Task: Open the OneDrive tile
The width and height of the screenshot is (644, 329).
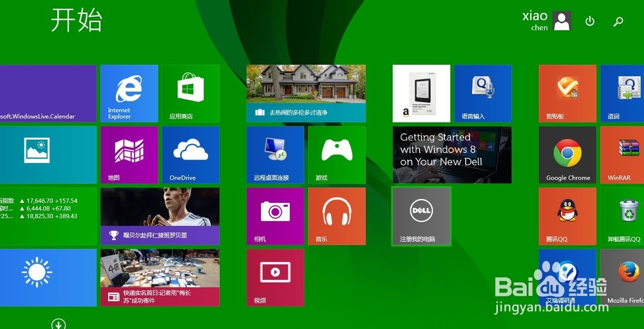Action: coord(191,155)
